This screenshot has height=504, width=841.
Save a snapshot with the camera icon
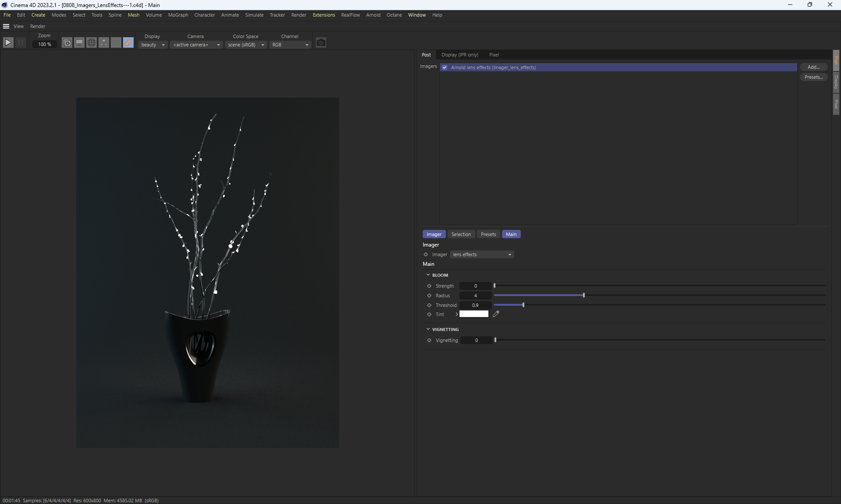(x=321, y=42)
